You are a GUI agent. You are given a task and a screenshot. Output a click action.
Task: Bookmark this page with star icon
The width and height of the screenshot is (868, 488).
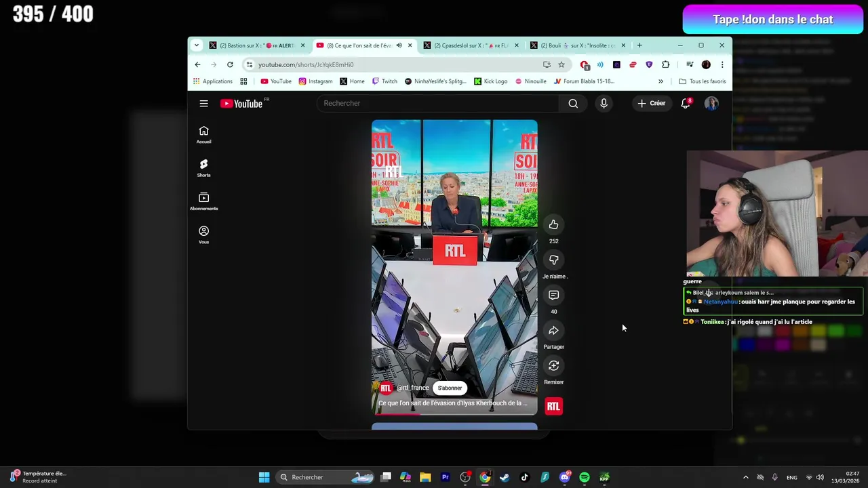561,64
